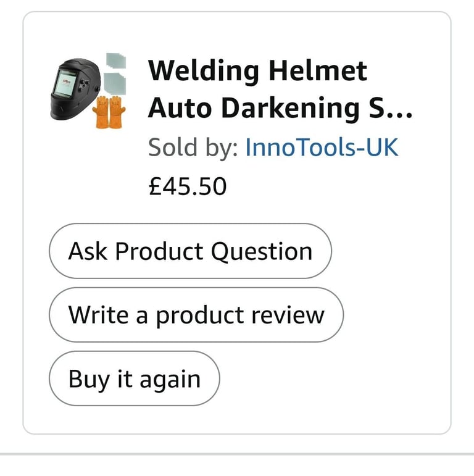Click the Sold by label
Image resolution: width=474 pixels, height=476 pixels.
pyautogui.click(x=193, y=147)
